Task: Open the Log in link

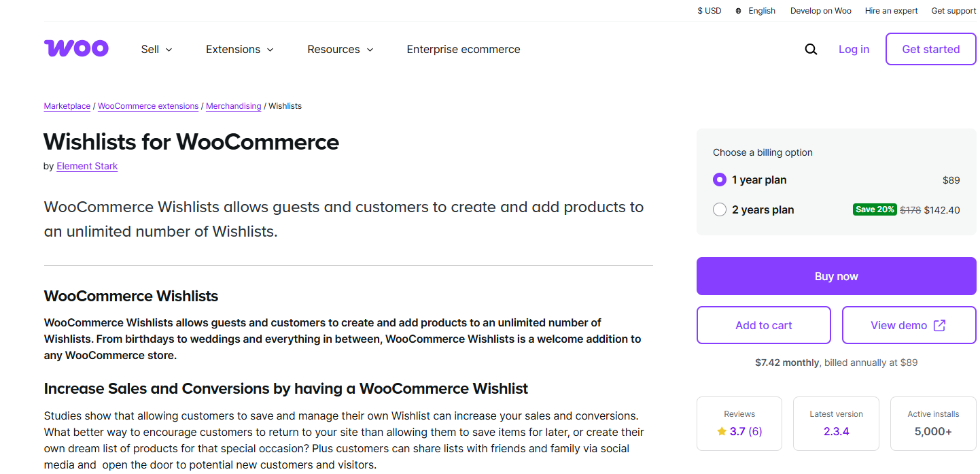Action: 854,49
